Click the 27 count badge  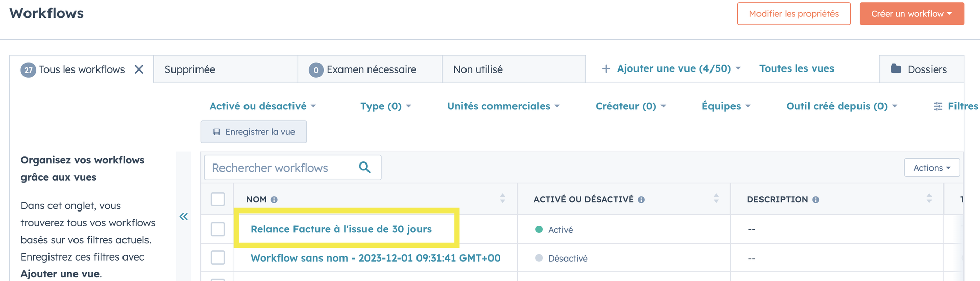tap(29, 70)
